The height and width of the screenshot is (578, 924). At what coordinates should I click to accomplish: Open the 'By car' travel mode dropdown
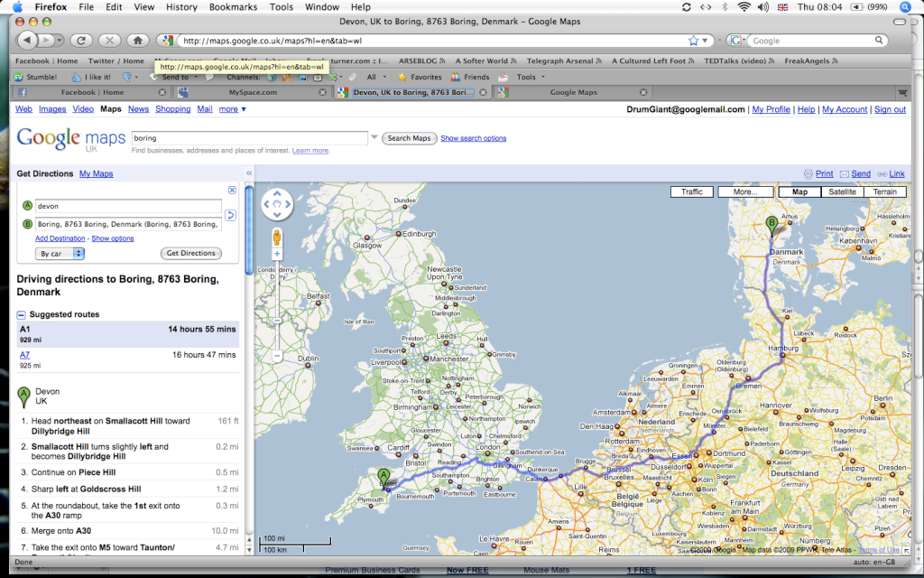60,254
